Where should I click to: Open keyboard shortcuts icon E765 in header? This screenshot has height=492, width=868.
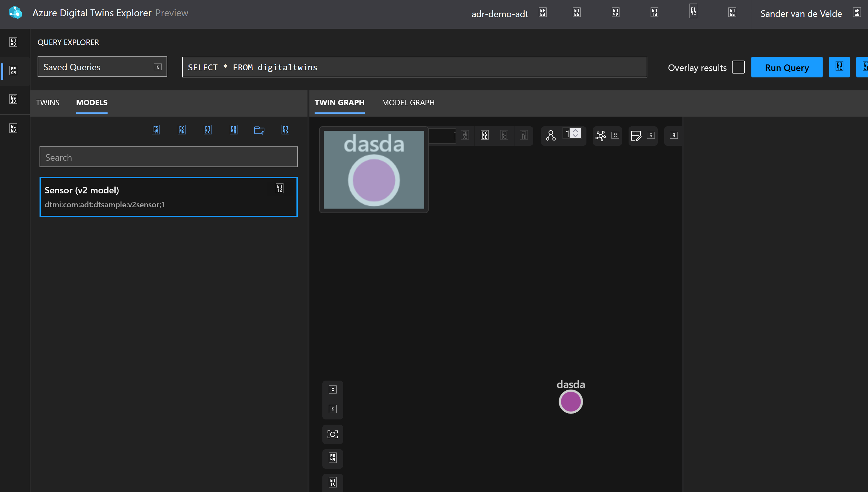point(577,13)
